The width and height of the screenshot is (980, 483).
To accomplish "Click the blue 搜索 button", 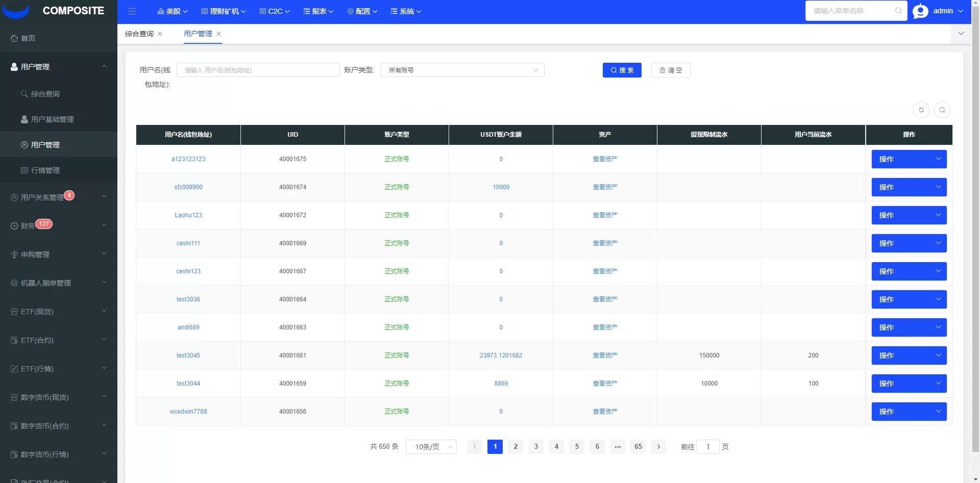I will [x=622, y=70].
